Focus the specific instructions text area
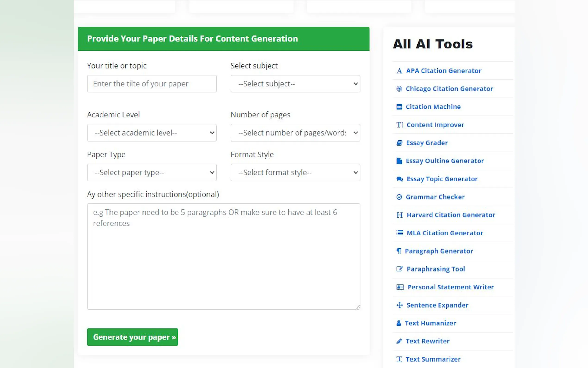 (x=224, y=257)
